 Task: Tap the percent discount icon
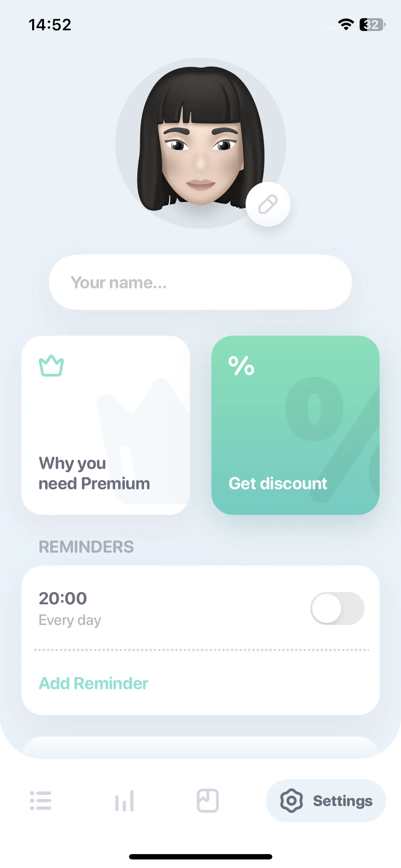tap(241, 366)
